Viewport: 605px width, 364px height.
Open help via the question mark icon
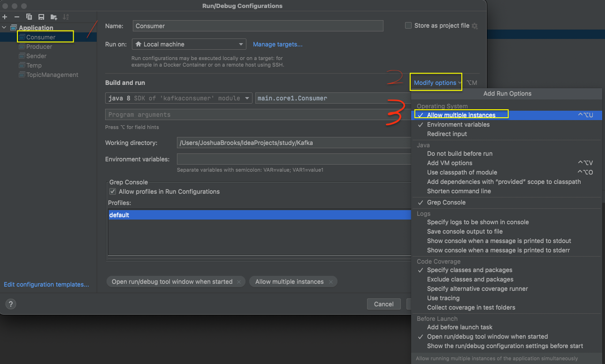pos(10,304)
